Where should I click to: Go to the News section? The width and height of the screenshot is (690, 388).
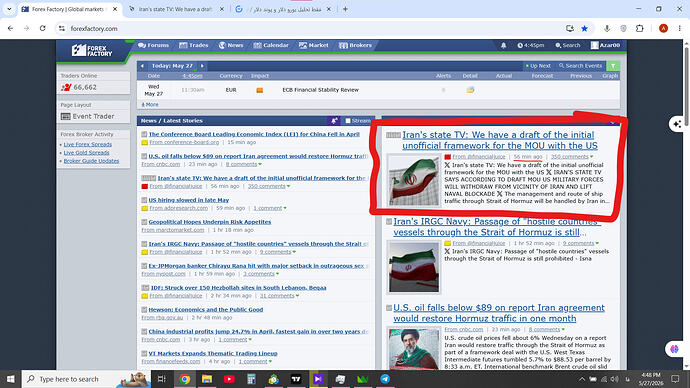[x=231, y=45]
